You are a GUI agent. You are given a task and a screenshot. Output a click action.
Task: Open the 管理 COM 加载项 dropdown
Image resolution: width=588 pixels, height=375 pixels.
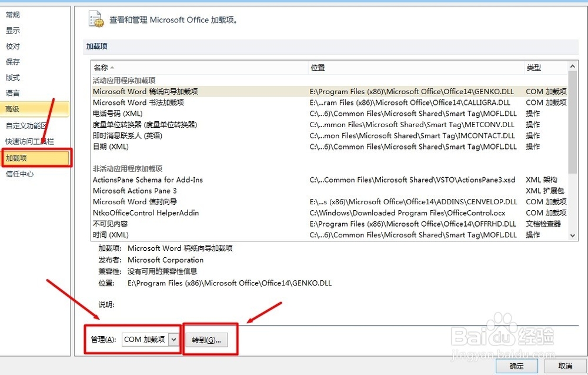coord(150,339)
